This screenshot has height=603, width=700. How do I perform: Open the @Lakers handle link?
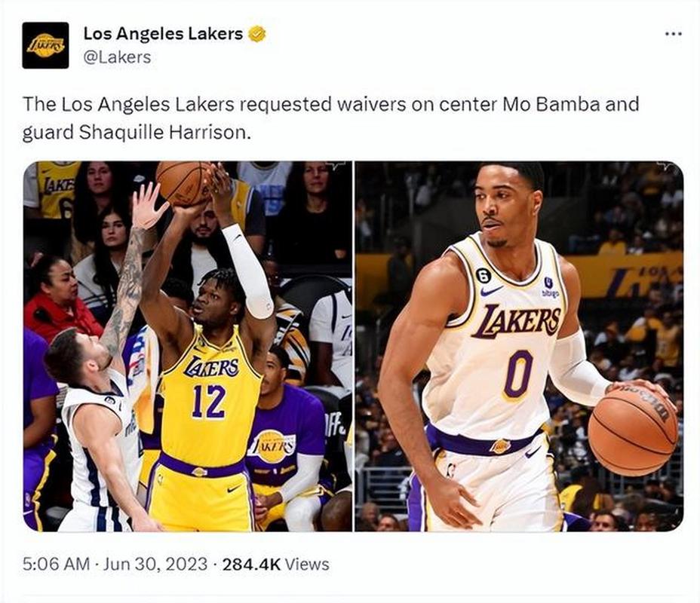click(118, 57)
